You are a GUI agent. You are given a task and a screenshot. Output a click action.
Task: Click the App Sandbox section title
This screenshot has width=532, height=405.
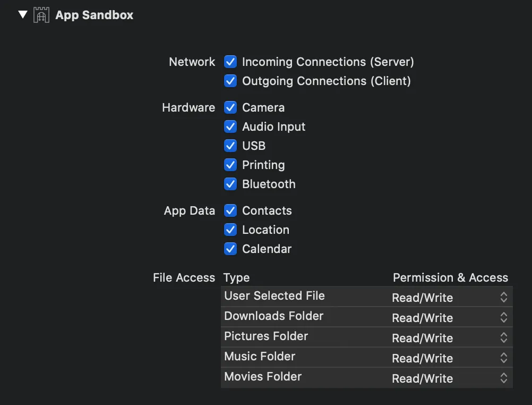tap(95, 15)
